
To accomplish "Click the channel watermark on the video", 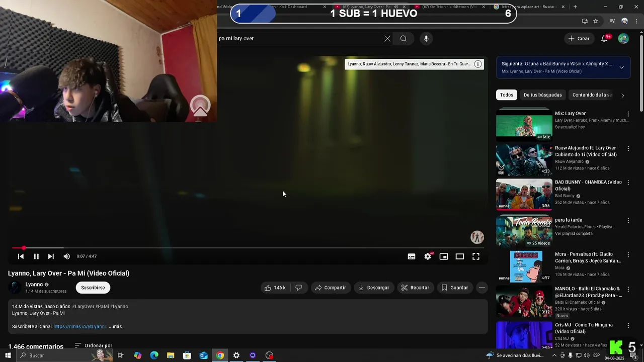I will pyautogui.click(x=477, y=237).
